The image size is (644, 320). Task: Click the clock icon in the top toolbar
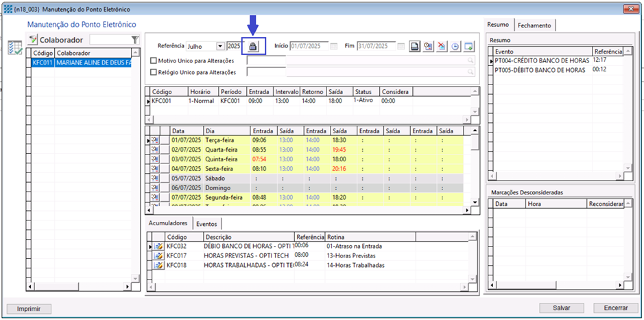[455, 47]
